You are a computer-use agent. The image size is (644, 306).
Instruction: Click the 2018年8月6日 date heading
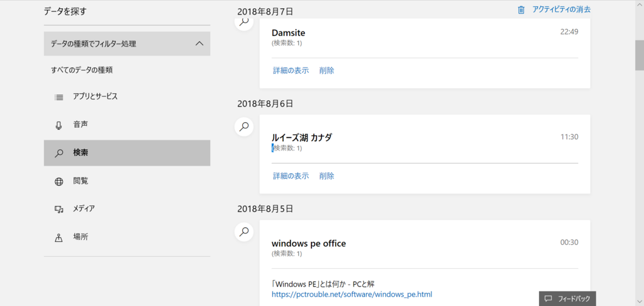(265, 104)
